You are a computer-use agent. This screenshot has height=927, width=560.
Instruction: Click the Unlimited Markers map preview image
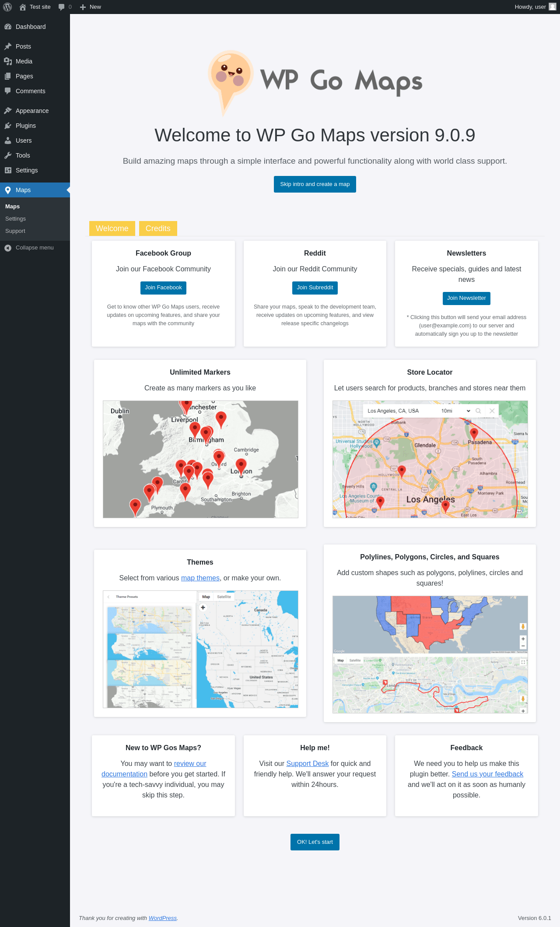(200, 459)
